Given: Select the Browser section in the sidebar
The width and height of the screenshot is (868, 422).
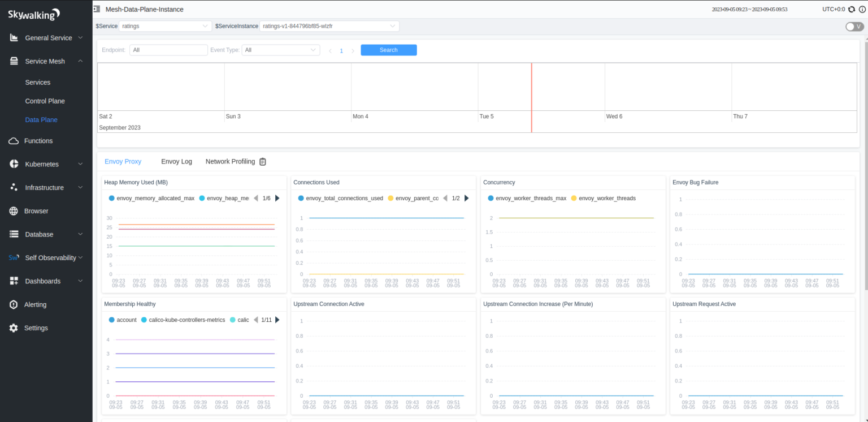Looking at the screenshot, I should click(37, 210).
